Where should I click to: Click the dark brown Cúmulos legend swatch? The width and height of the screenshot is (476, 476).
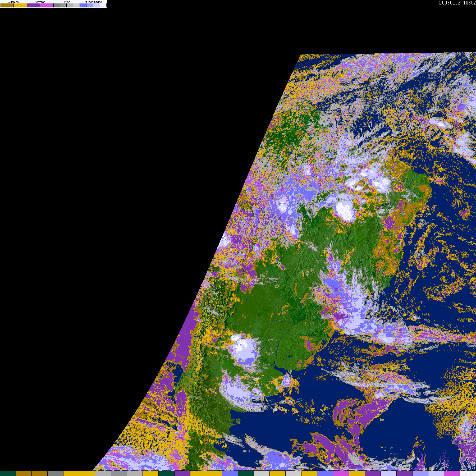point(7,5)
